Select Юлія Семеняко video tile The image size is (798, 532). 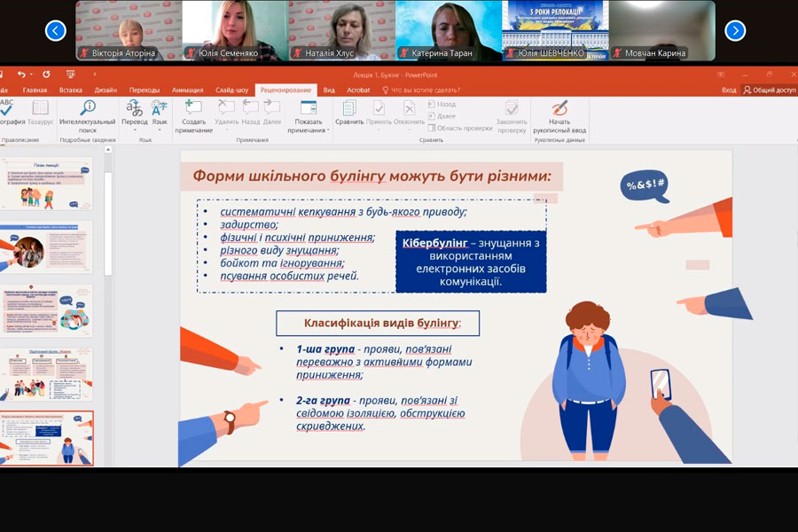[x=235, y=30]
